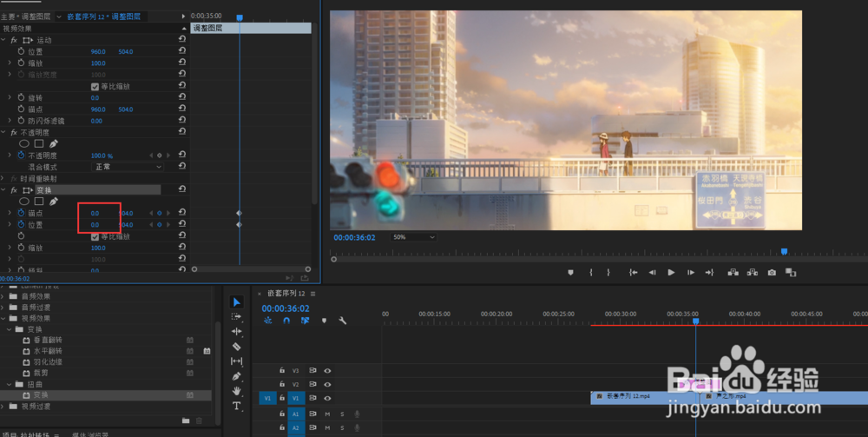Open master clip dropdown arrow in Effect Controls
The width and height of the screenshot is (868, 437).
pyautogui.click(x=59, y=17)
